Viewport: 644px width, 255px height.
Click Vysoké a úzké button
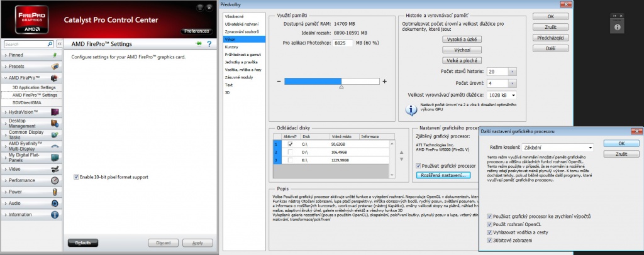click(462, 40)
